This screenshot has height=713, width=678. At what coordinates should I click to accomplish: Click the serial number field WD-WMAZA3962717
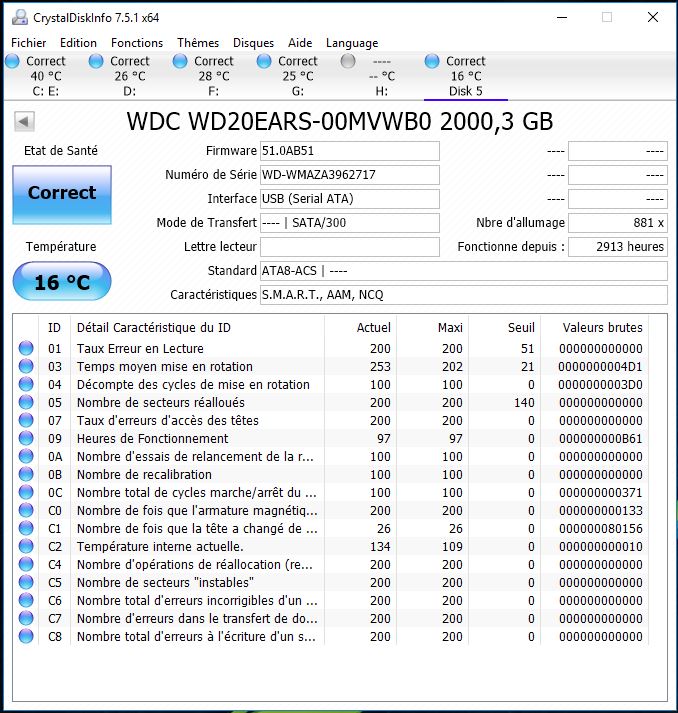pyautogui.click(x=350, y=175)
